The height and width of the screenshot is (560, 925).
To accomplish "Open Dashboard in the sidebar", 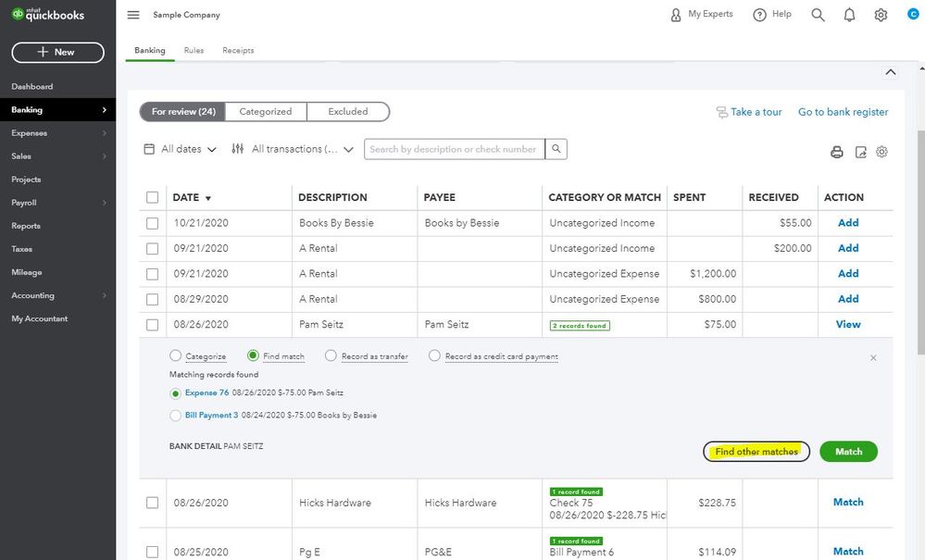I will coord(31,87).
